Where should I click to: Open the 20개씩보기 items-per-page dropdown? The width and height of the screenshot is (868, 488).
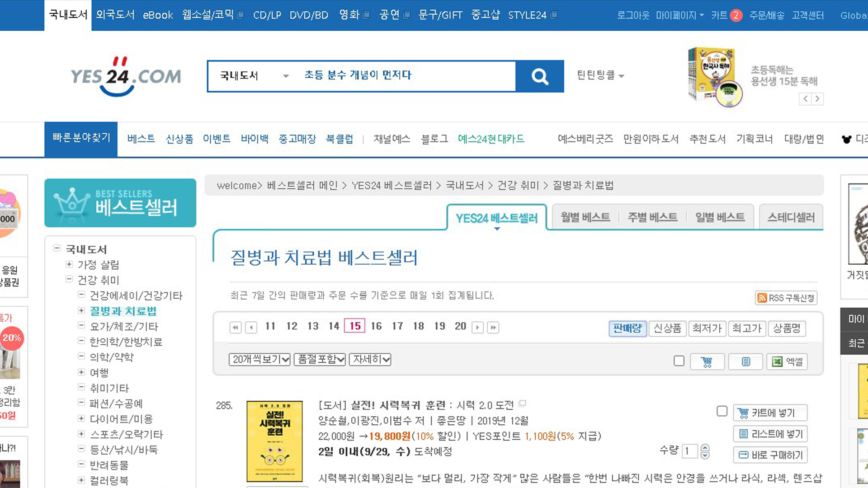pos(259,360)
